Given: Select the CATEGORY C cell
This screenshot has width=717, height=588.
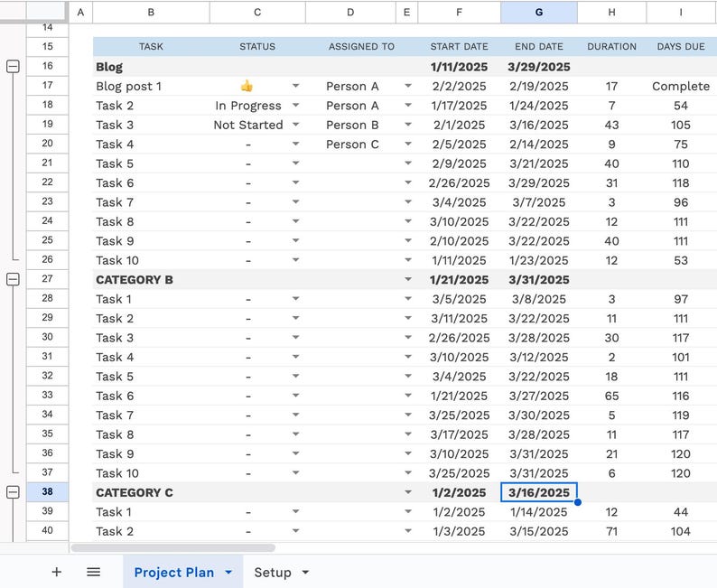Looking at the screenshot, I should coord(151,492).
